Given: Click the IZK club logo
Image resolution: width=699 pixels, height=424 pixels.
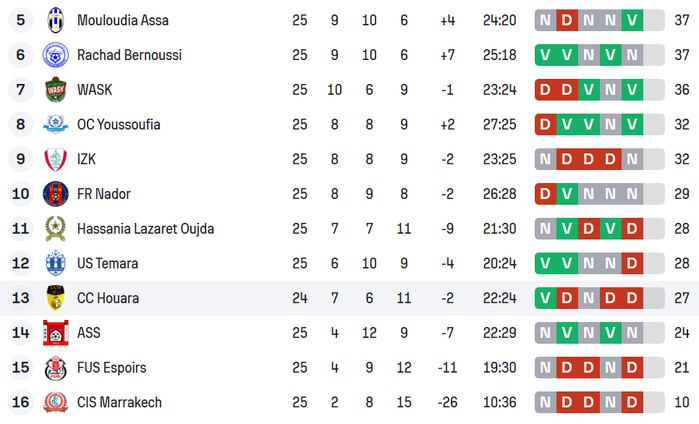Looking at the screenshot, I should [55, 159].
